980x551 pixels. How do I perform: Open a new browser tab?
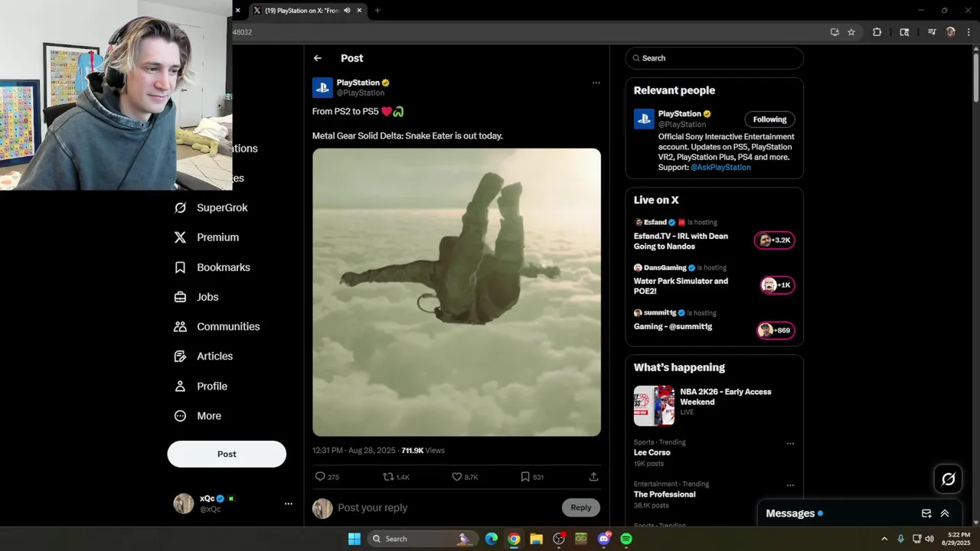point(377,11)
